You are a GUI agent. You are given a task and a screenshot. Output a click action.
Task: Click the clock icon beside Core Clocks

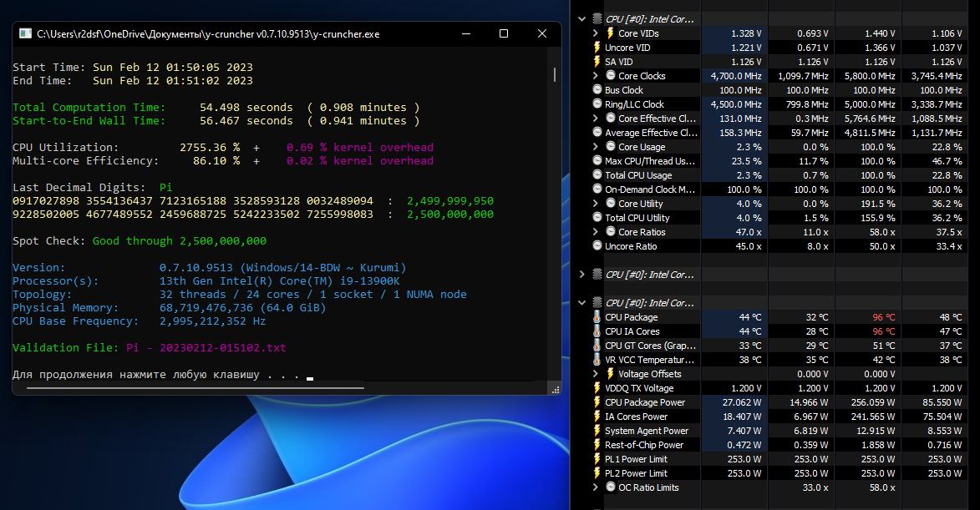(x=611, y=75)
